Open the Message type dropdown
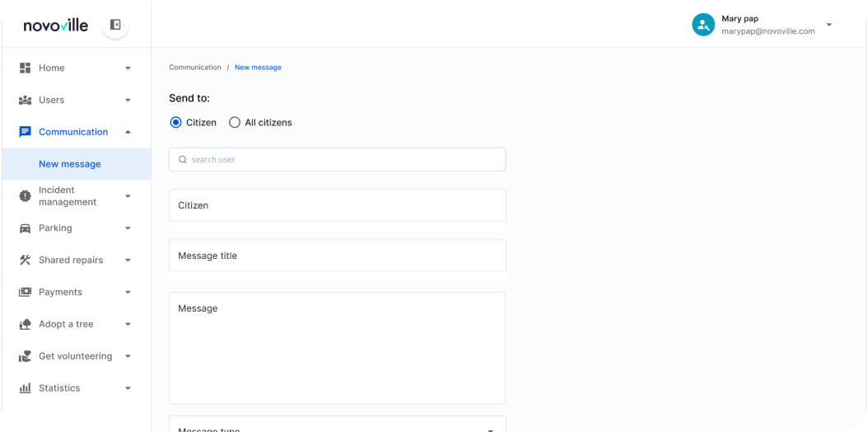Image resolution: width=868 pixels, height=432 pixels. 490,427
